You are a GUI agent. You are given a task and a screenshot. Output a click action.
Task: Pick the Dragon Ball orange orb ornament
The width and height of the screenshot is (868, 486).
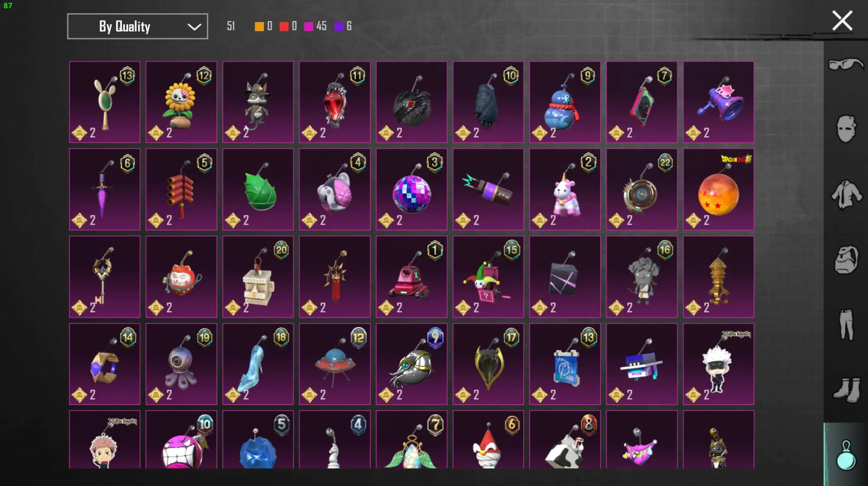(718, 189)
